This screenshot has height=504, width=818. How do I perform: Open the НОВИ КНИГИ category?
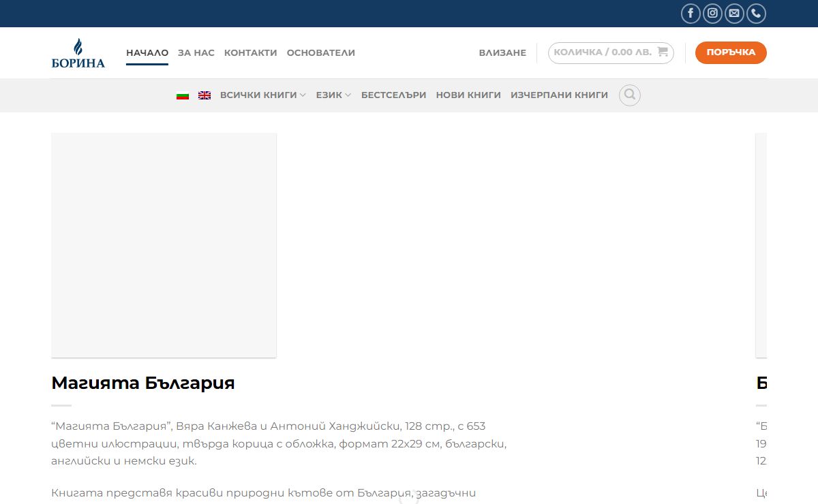pyautogui.click(x=468, y=95)
